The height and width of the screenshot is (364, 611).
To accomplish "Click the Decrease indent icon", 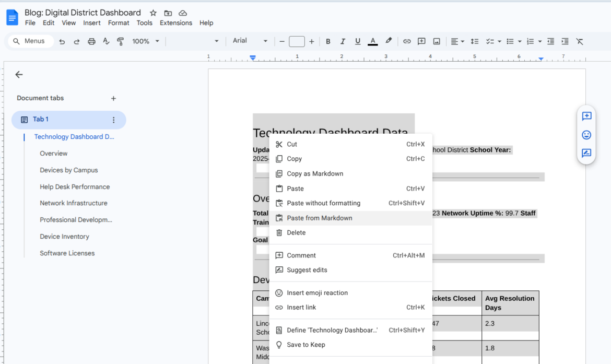I will [x=550, y=41].
